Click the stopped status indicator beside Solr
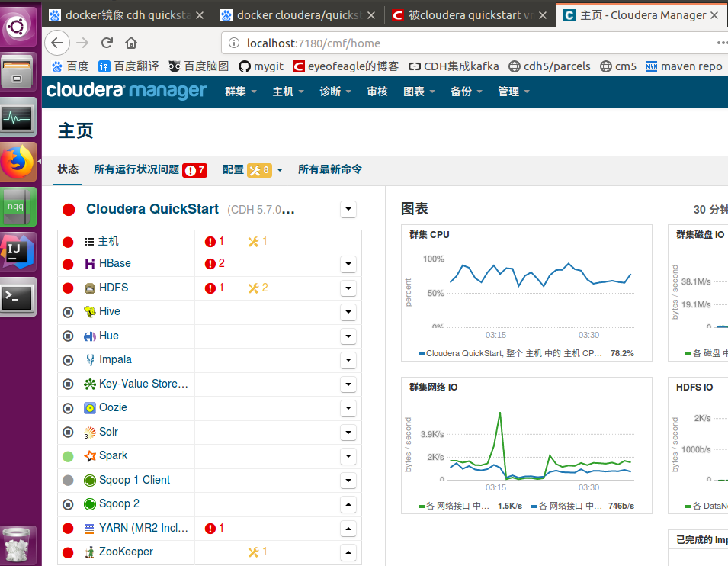Screen dimensions: 728x566 click(68, 432)
